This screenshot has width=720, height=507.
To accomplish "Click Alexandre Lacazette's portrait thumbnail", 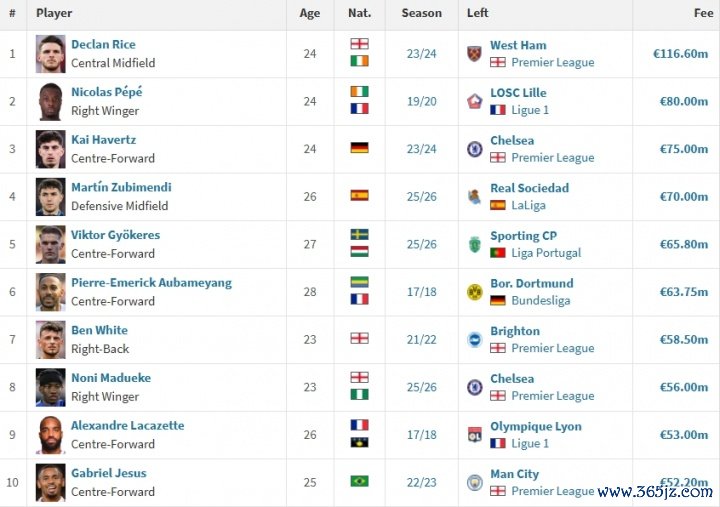I will 51,435.
